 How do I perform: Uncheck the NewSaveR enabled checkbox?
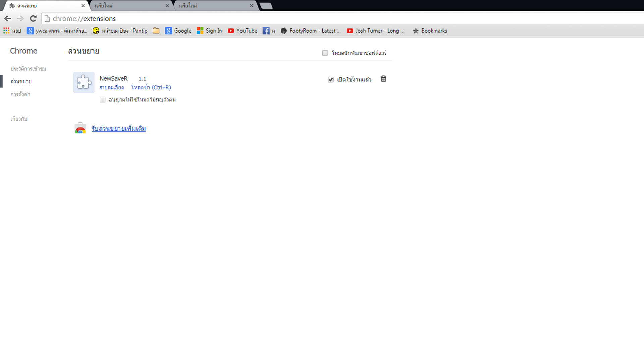tap(331, 79)
